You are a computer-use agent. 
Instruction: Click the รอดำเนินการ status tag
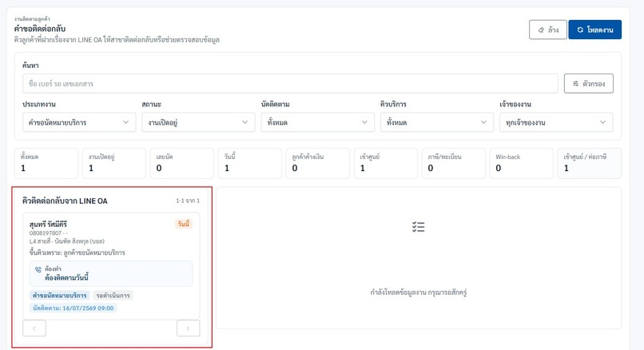point(113,296)
